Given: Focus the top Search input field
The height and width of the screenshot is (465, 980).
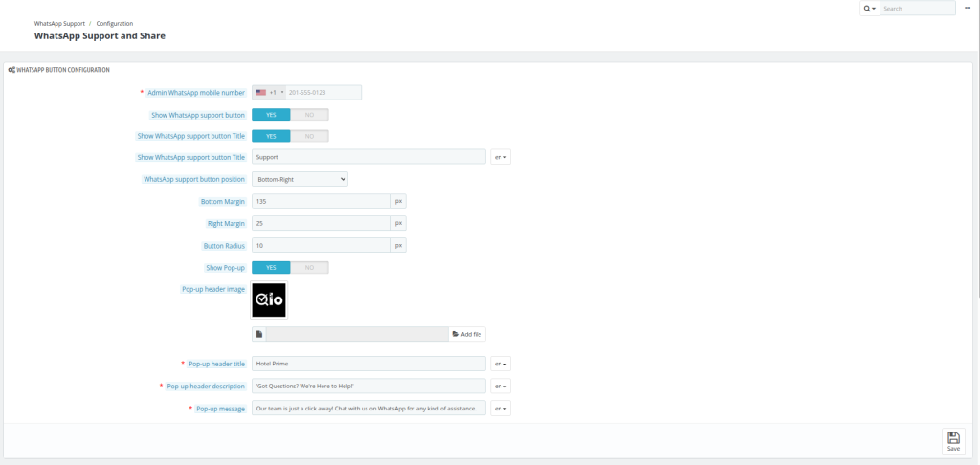Looking at the screenshot, I should point(918,8).
